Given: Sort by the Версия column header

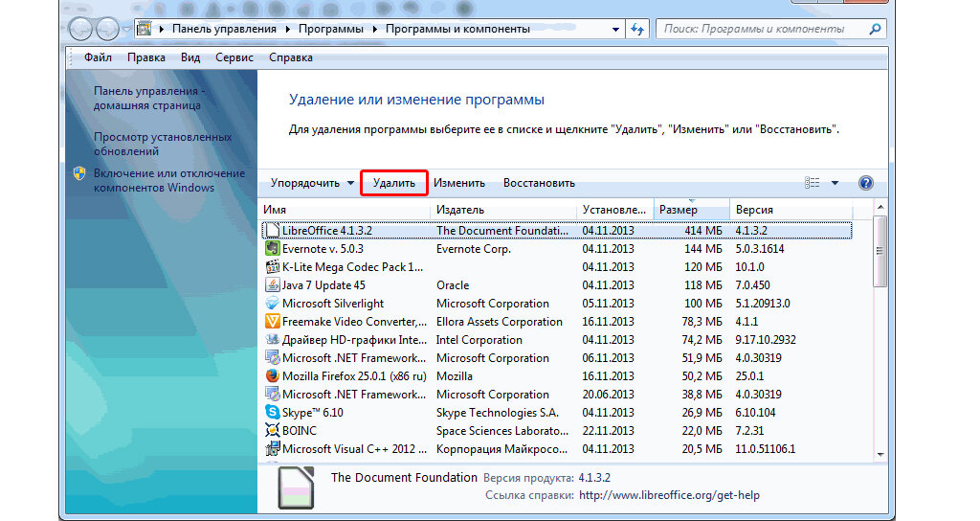Looking at the screenshot, I should point(791,210).
